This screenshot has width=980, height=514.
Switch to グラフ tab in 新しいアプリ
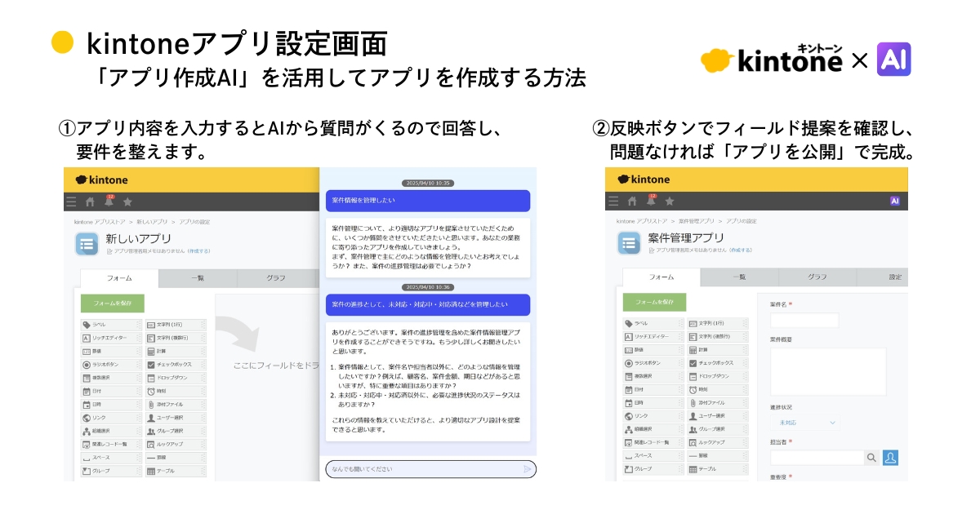276,277
